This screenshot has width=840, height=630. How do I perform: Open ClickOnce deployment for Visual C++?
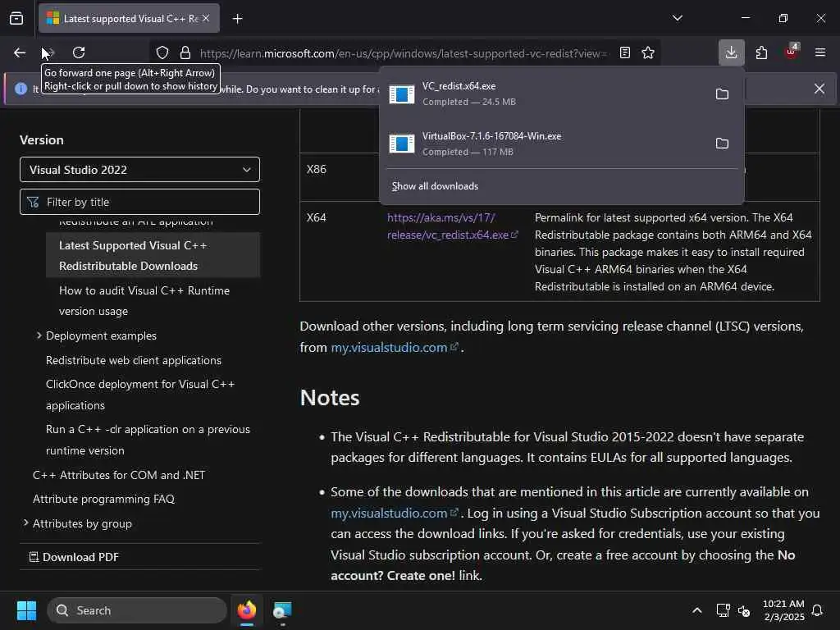click(140, 395)
